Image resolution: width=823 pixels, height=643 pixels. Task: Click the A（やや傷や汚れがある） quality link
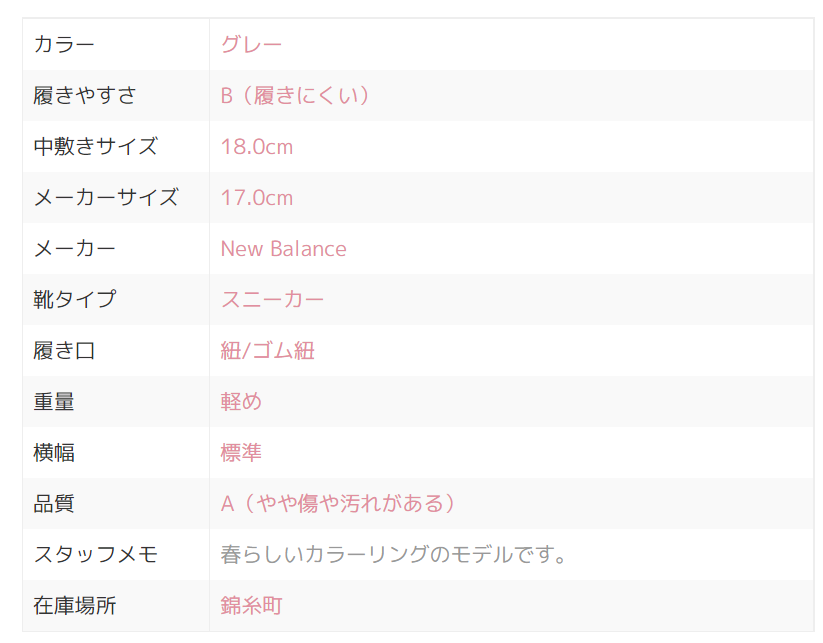tap(338, 504)
